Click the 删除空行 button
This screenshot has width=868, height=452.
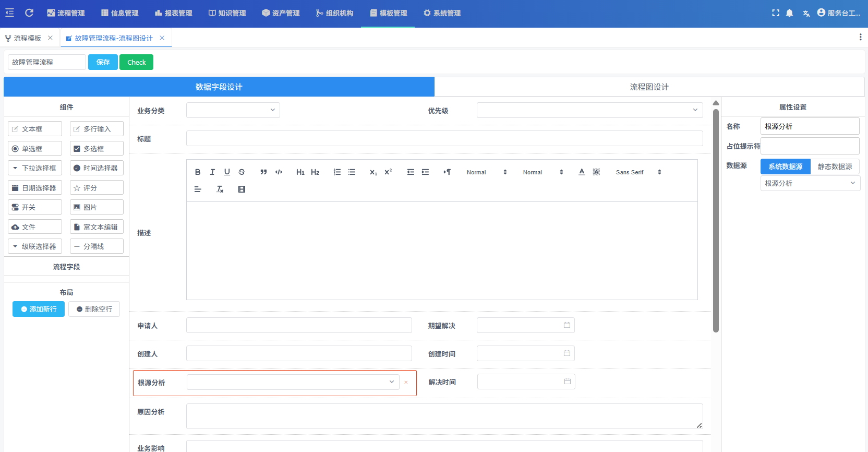94,309
